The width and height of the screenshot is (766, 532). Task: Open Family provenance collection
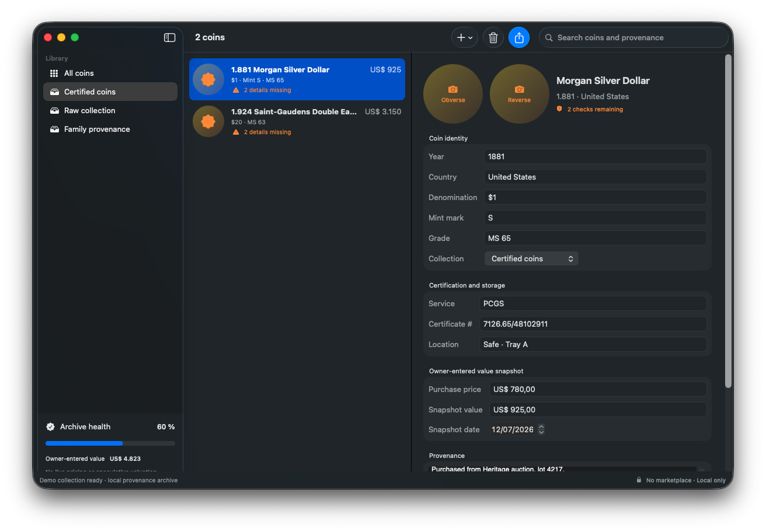coord(110,129)
